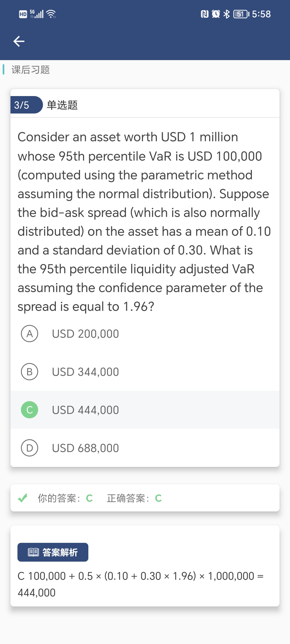
Task: Tap the 单选题 question type label
Action: [62, 105]
